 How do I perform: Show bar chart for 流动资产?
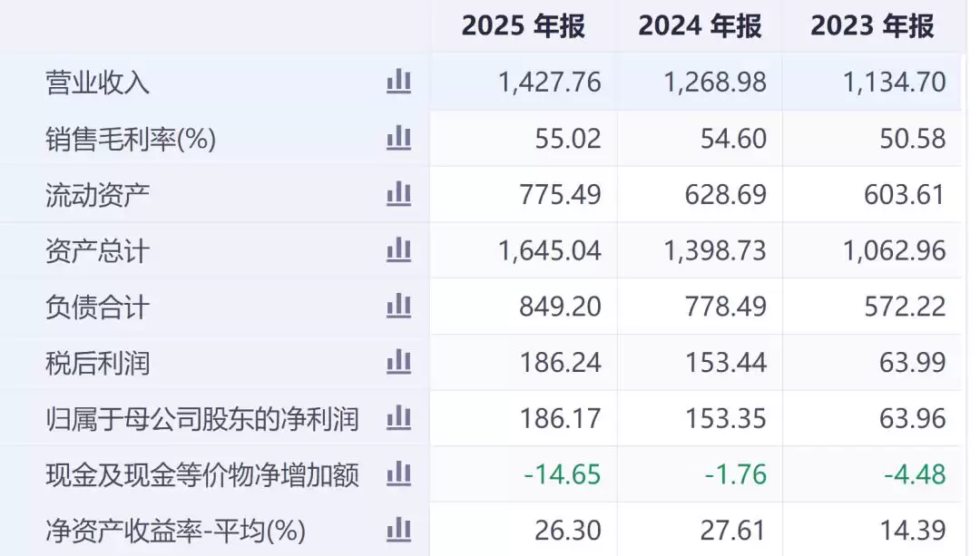click(x=398, y=194)
